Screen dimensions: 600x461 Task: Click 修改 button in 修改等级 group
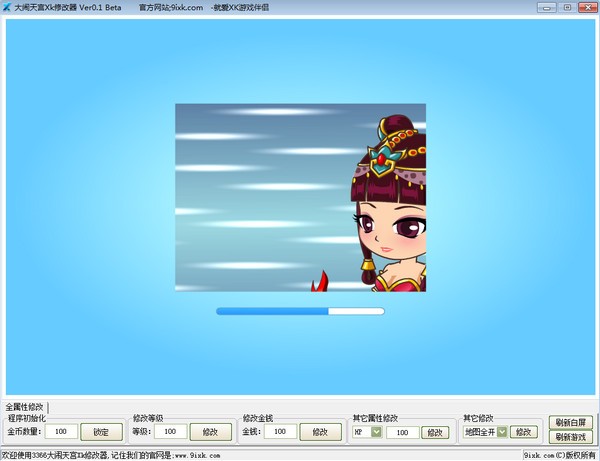point(210,432)
